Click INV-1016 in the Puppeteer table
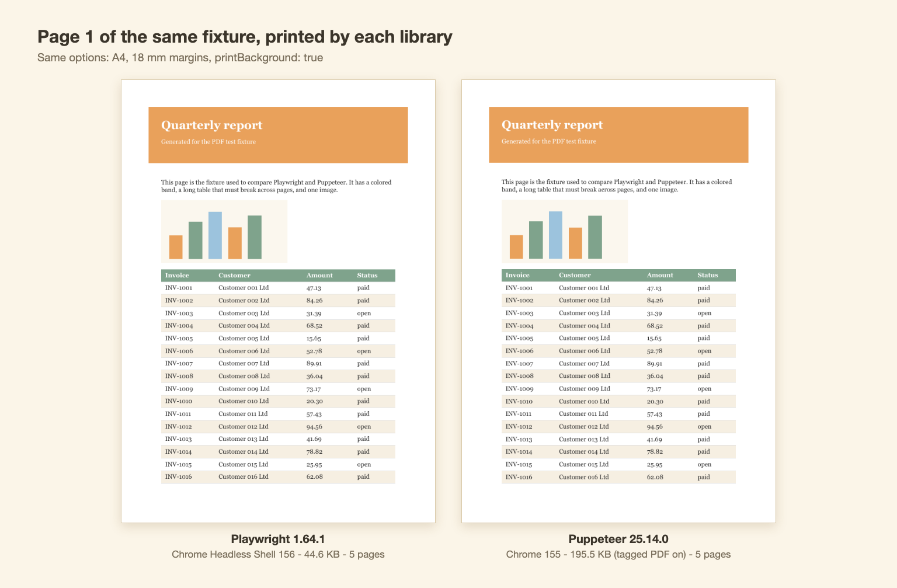 click(x=519, y=477)
